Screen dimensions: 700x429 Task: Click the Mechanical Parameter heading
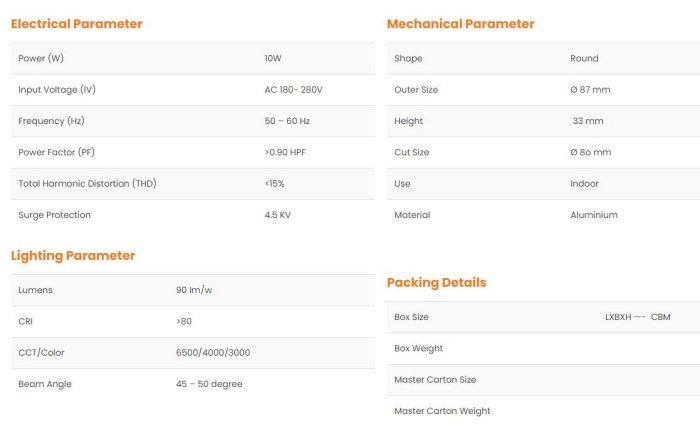click(460, 24)
